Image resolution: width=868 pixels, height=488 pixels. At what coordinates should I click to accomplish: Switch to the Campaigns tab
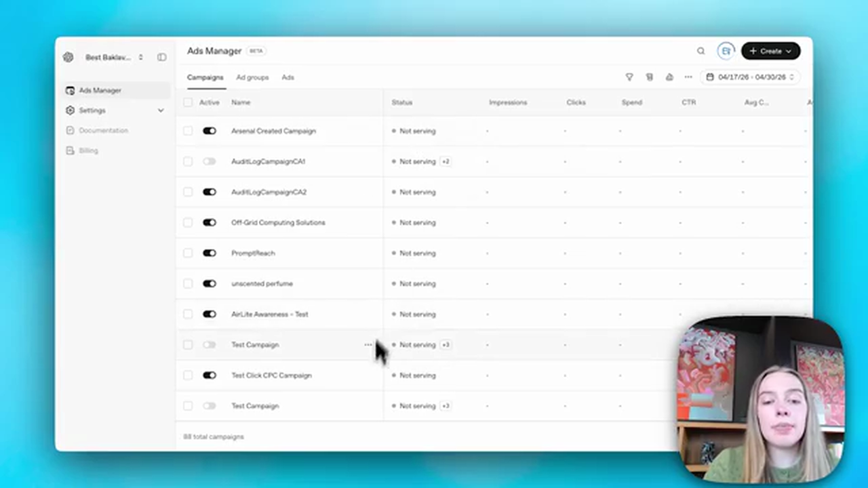pyautogui.click(x=205, y=77)
